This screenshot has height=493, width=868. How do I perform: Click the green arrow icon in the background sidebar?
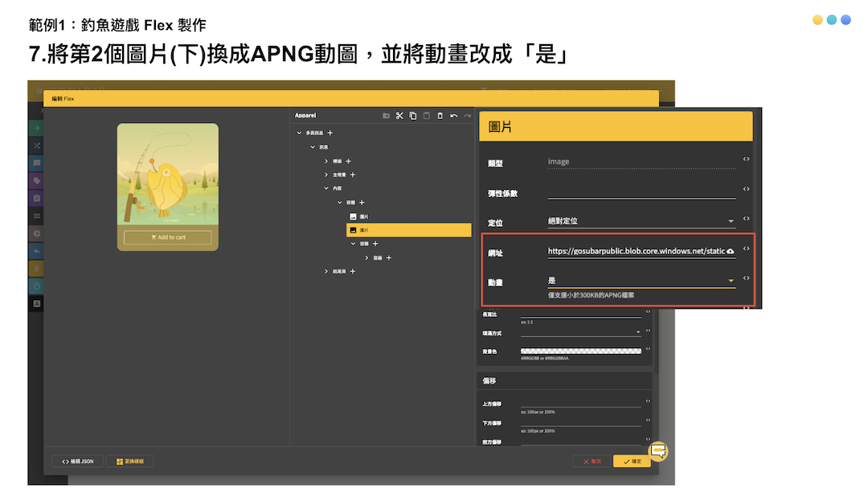pos(36,128)
